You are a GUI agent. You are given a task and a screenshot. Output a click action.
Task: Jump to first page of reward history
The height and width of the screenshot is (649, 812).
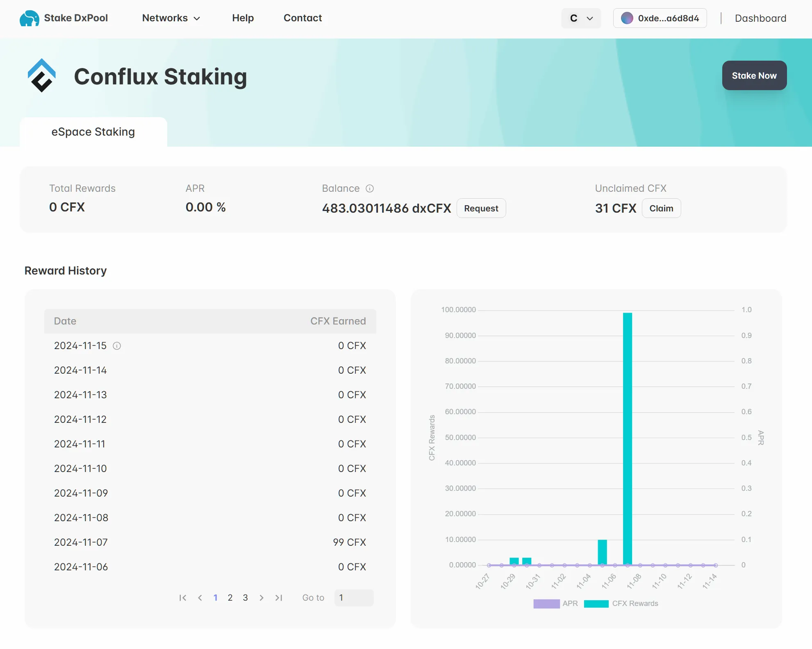click(183, 598)
